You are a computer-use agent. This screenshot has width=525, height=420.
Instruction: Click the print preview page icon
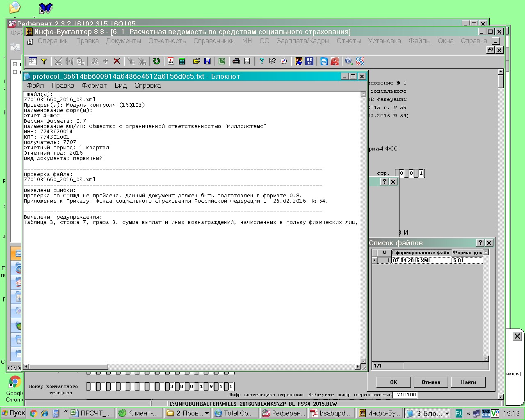247,61
